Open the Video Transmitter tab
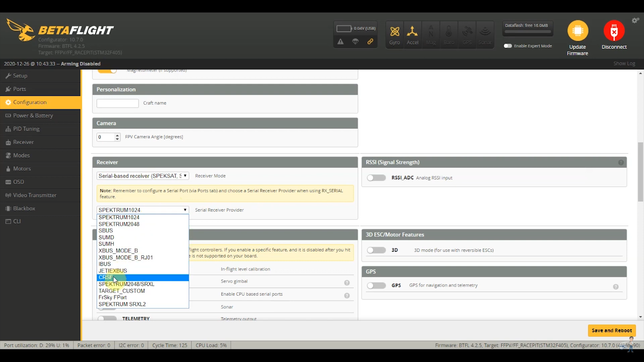 pos(34,195)
